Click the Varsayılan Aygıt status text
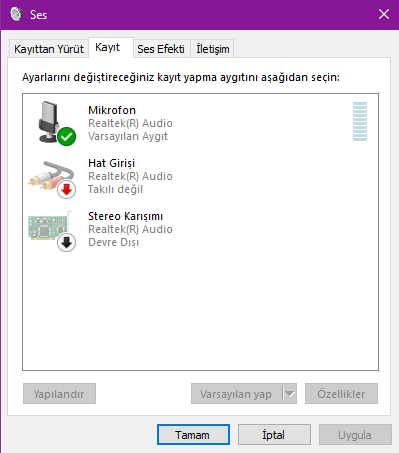Viewport: 399px width, 453px height. [x=128, y=136]
